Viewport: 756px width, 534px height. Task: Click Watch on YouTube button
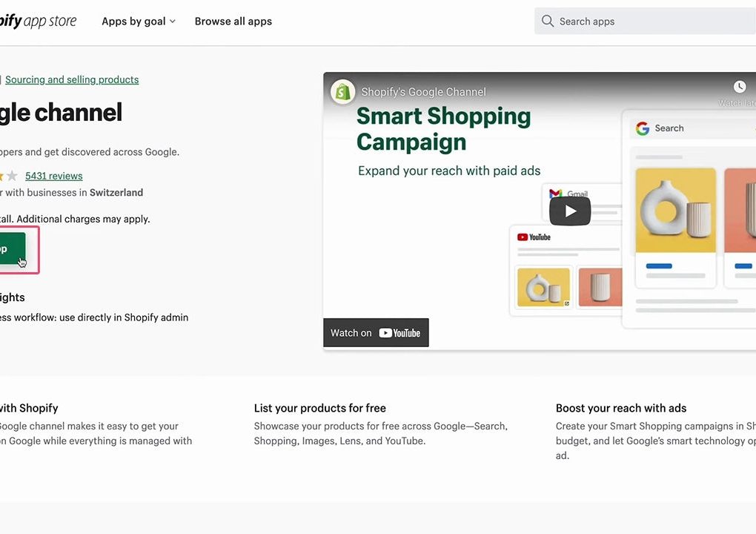pos(376,333)
